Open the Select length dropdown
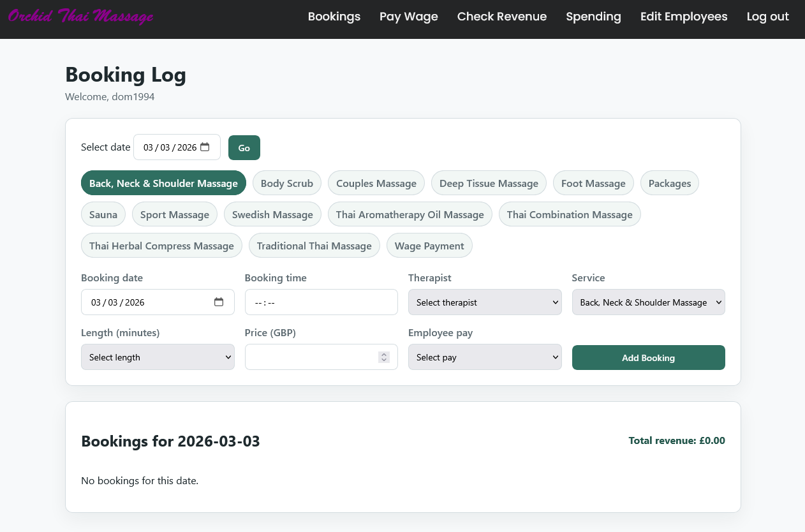The height and width of the screenshot is (532, 805). click(x=158, y=357)
